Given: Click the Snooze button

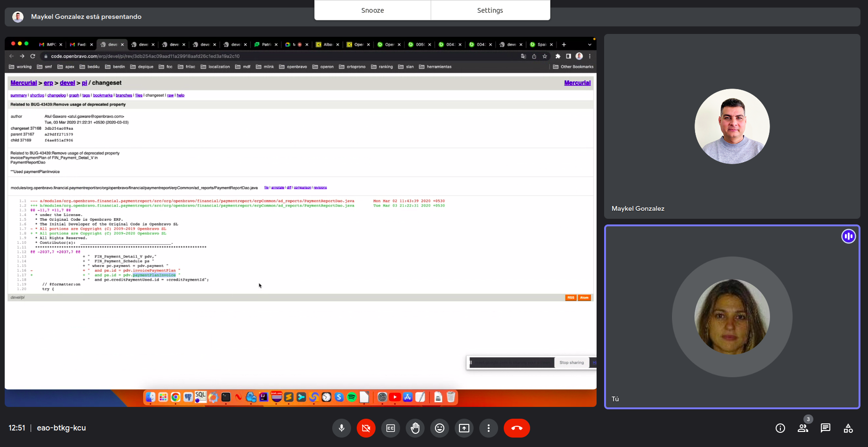Looking at the screenshot, I should pyautogui.click(x=372, y=10).
